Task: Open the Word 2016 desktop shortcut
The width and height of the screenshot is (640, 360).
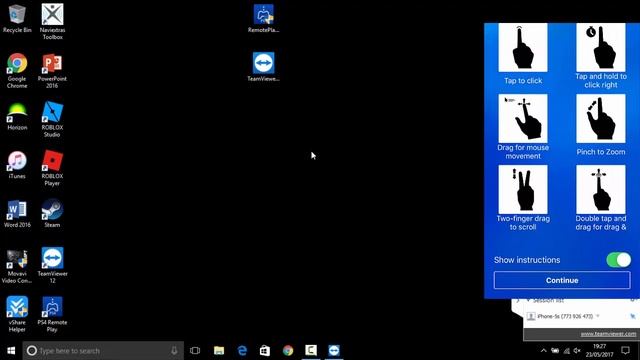Action: (17, 213)
